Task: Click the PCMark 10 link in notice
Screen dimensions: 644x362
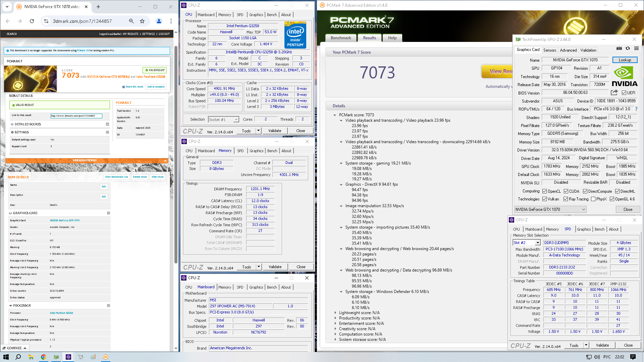Action: (x=83, y=51)
